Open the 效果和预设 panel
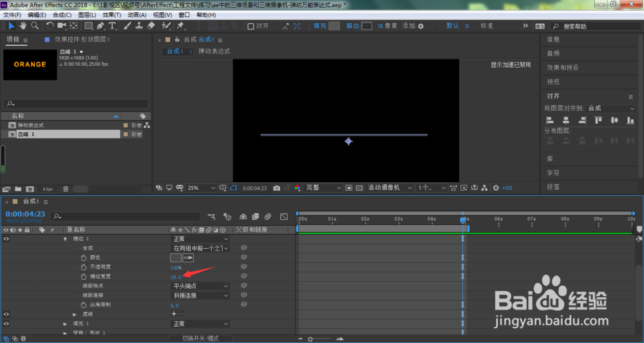 (563, 68)
